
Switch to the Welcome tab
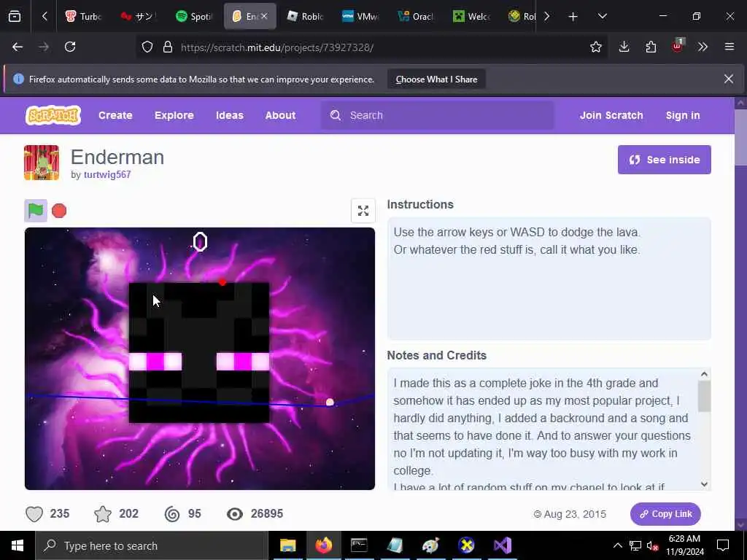(x=471, y=17)
